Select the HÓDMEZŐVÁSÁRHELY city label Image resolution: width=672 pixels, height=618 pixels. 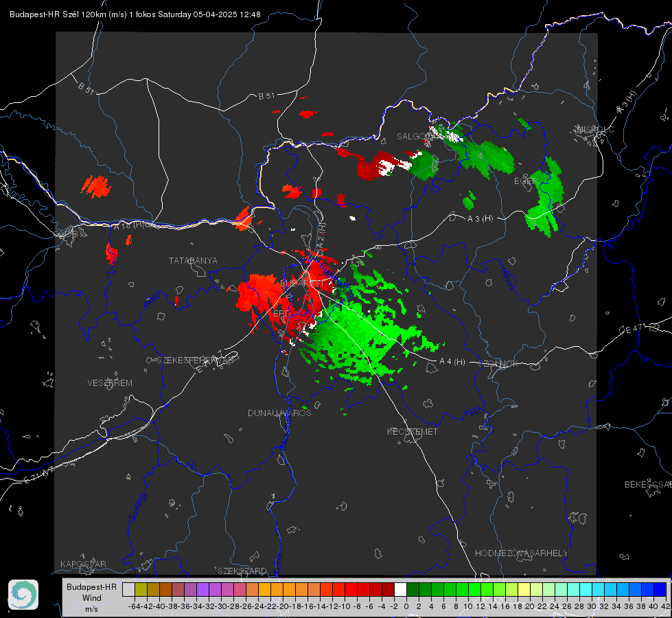pyautogui.click(x=521, y=553)
